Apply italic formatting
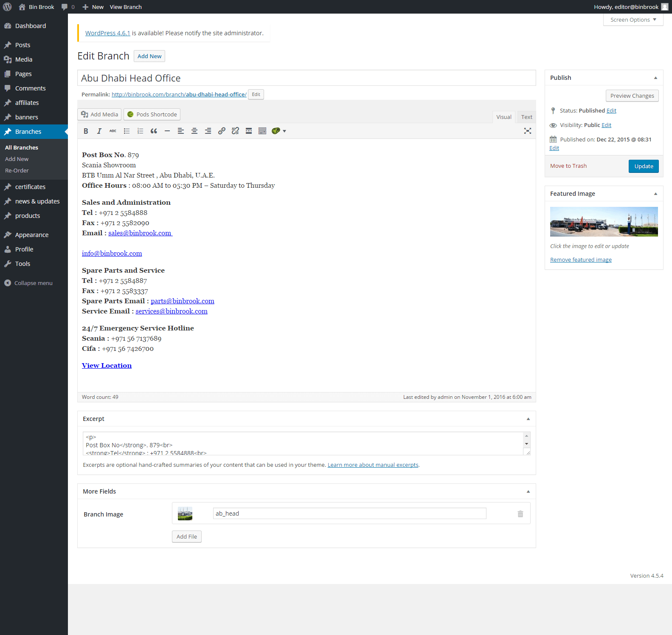This screenshot has height=635, width=672. [x=99, y=131]
